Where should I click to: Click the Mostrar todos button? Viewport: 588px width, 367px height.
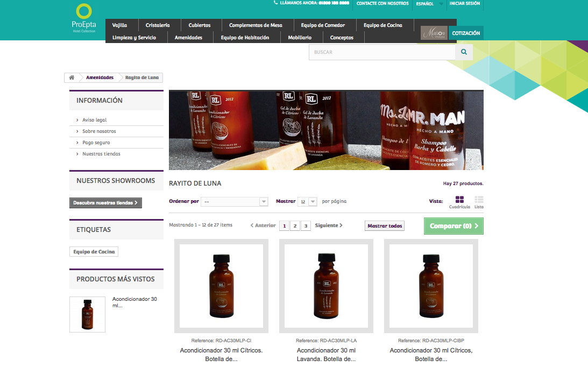pyautogui.click(x=385, y=226)
